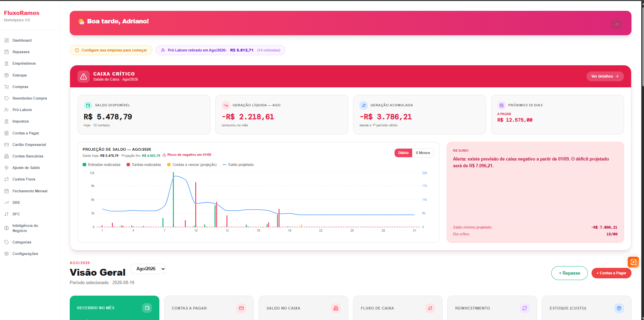Click the Ver detalhes button
The height and width of the screenshot is (320, 644).
pos(605,76)
